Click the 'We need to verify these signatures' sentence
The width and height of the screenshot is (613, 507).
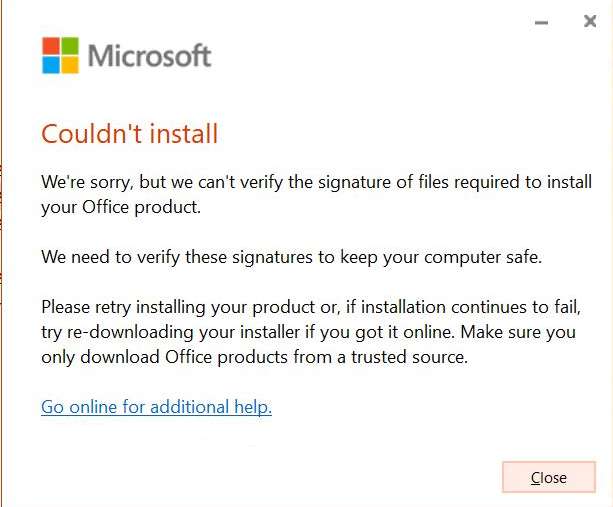click(291, 257)
